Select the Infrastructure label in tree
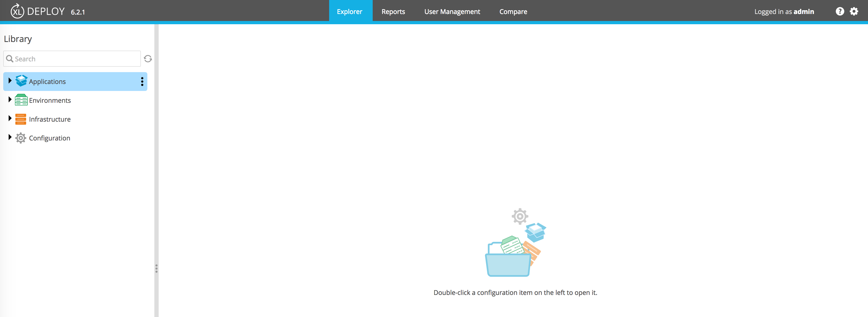Image resolution: width=868 pixels, height=317 pixels. pyautogui.click(x=49, y=119)
